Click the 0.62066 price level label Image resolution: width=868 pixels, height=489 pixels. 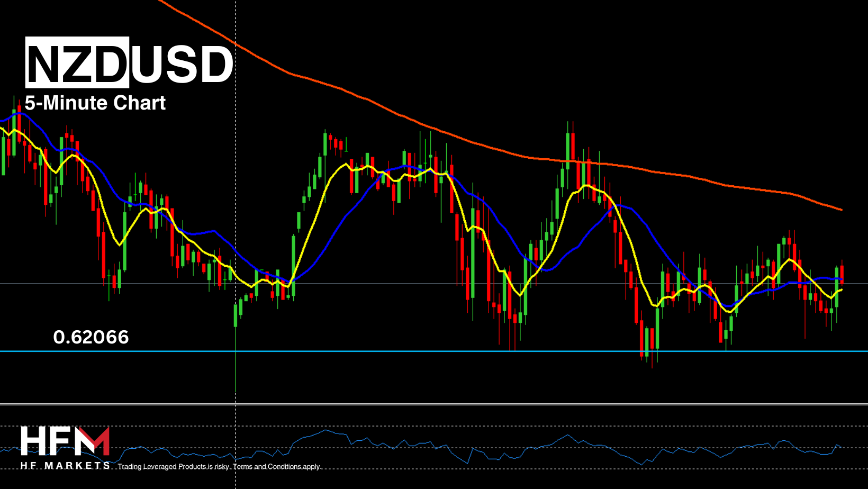(x=91, y=337)
